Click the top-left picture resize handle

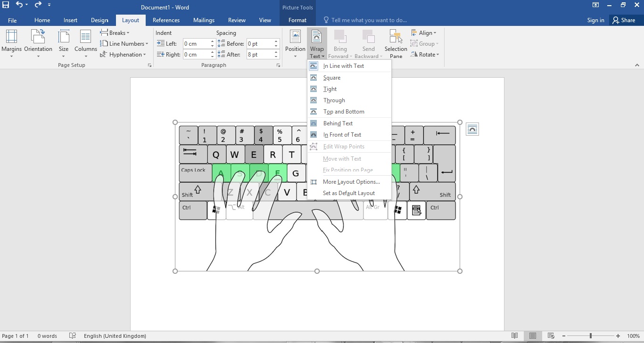coord(175,122)
